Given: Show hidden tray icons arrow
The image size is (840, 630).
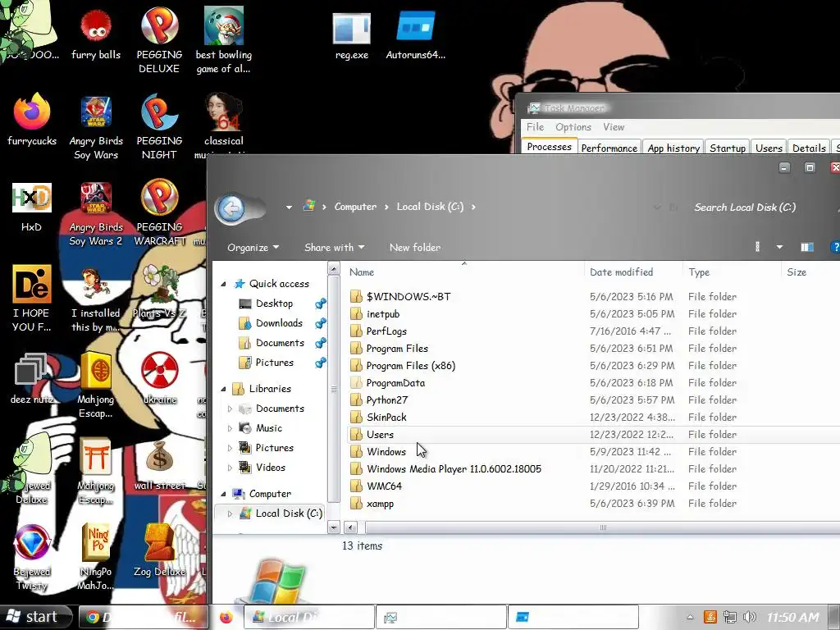Looking at the screenshot, I should coord(690,617).
